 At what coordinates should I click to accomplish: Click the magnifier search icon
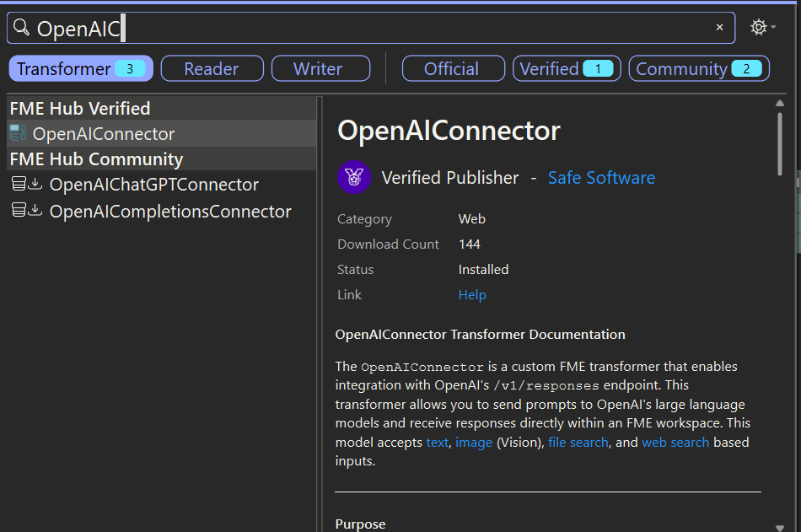[x=21, y=27]
